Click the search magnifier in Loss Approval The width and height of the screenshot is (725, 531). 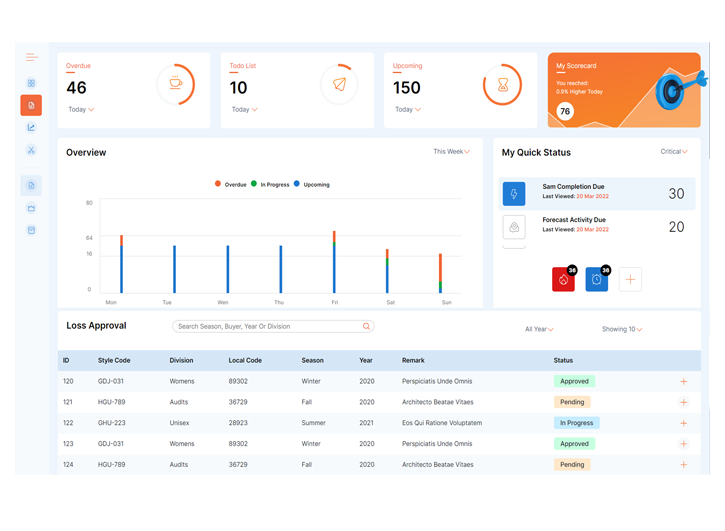(366, 326)
